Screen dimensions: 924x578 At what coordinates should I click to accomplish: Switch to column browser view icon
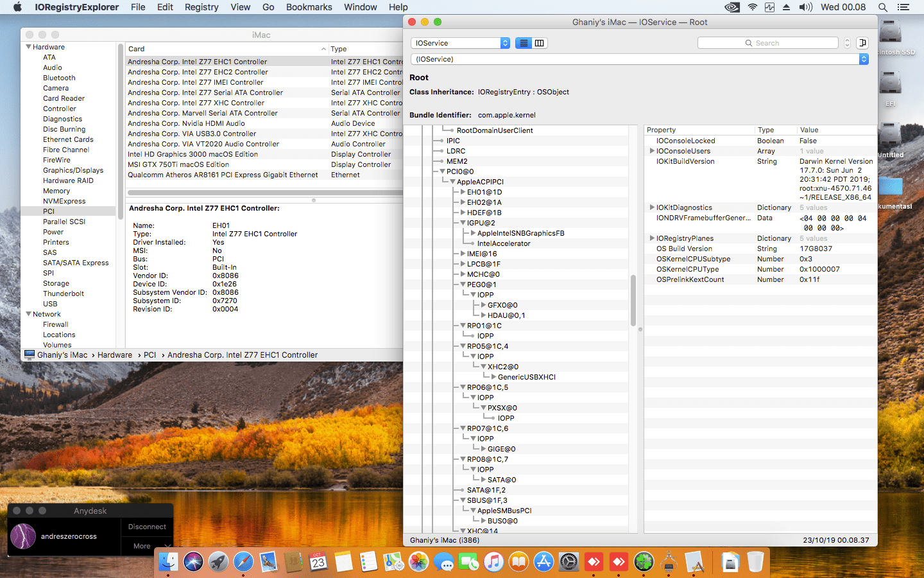tap(540, 43)
